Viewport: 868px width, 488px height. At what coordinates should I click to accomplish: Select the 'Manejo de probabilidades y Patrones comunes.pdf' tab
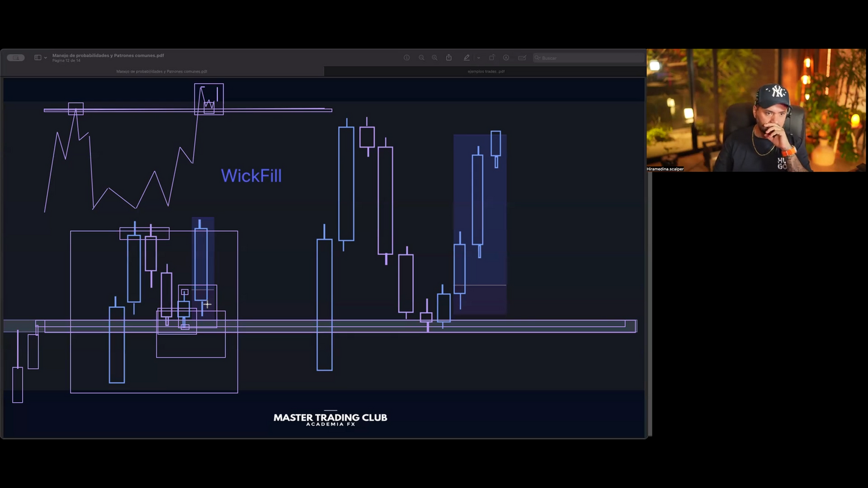(x=162, y=71)
